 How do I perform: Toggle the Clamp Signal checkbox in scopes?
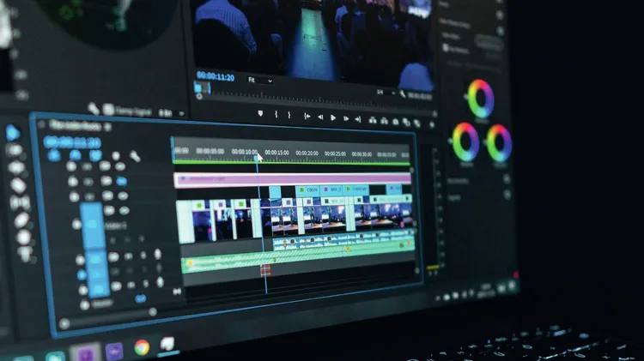pos(109,110)
